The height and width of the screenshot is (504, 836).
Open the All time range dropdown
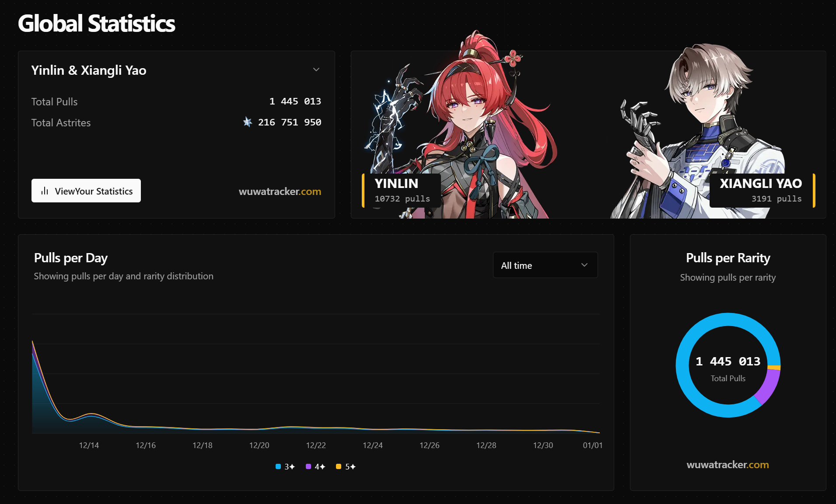545,265
